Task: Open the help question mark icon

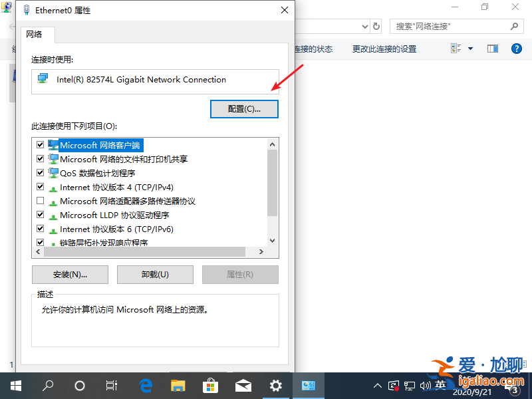Action: coord(518,48)
